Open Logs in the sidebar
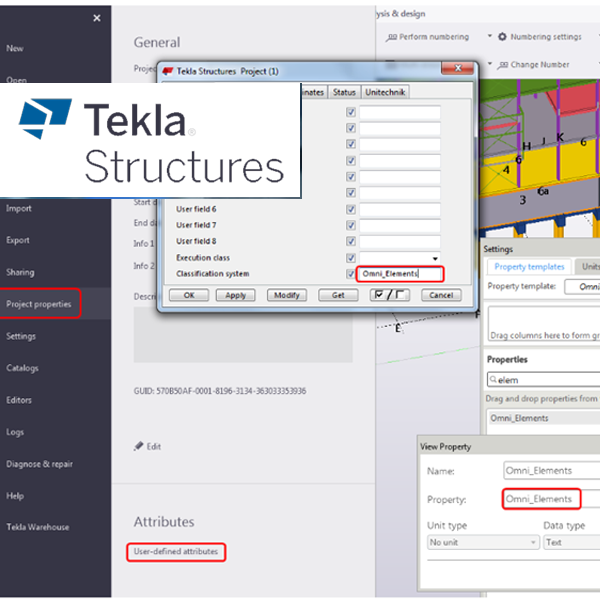The width and height of the screenshot is (600, 600). pos(15,432)
